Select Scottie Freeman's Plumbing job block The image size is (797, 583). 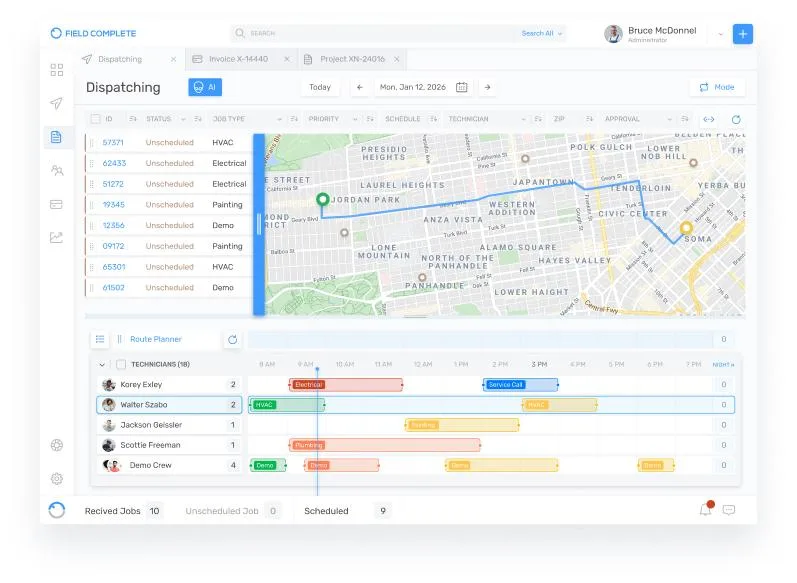point(385,445)
